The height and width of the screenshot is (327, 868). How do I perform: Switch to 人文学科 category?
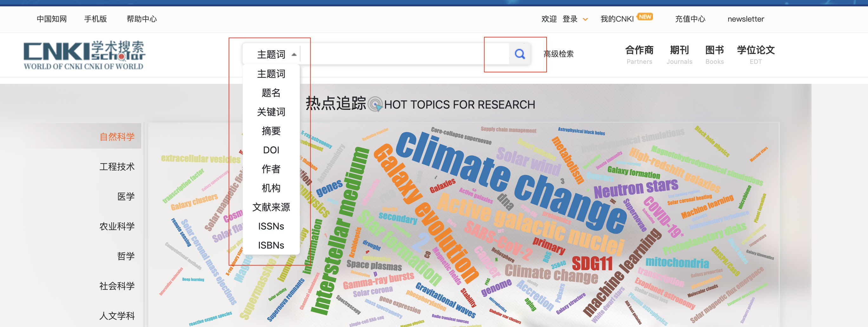[117, 316]
